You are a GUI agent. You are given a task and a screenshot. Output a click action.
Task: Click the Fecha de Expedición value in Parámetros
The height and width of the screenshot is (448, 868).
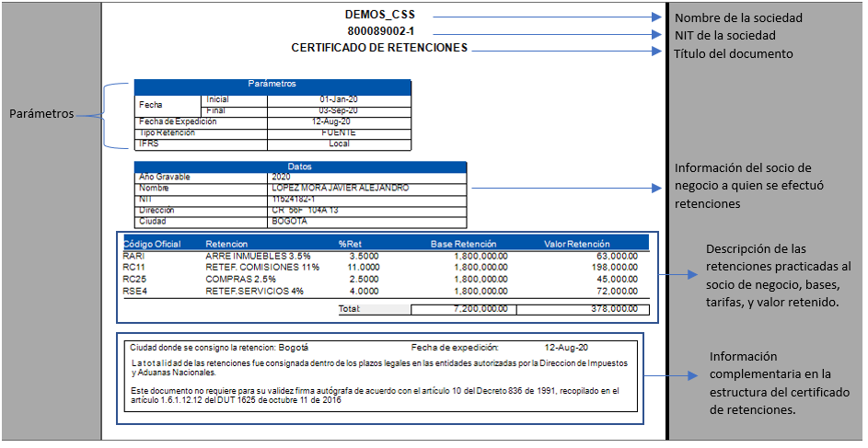coord(330,121)
